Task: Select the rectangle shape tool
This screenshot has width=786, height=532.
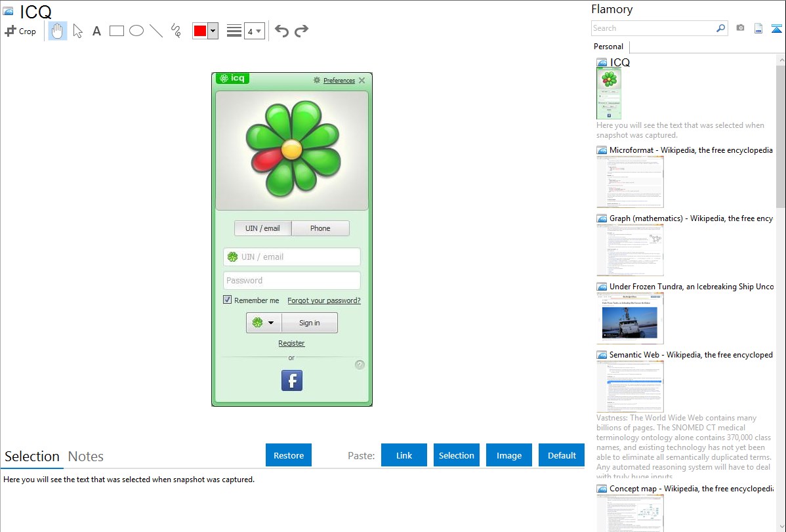Action: [116, 31]
